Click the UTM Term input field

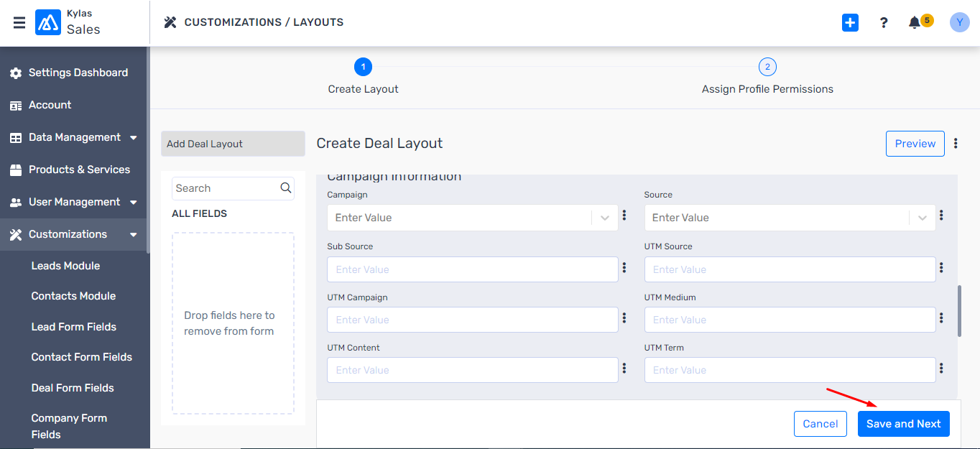(790, 370)
